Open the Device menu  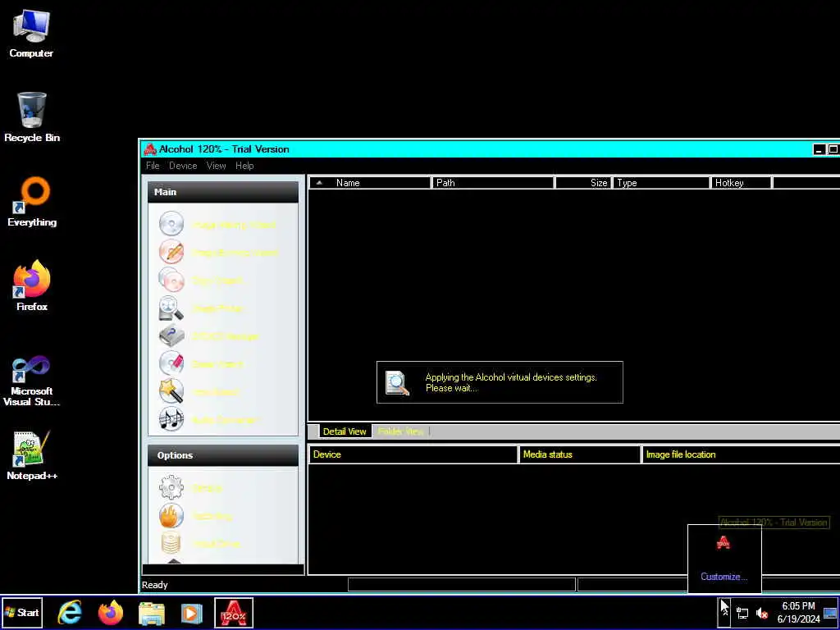tap(183, 166)
